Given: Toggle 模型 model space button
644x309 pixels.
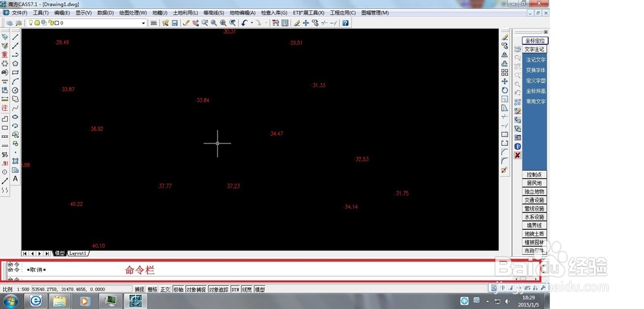Looking at the screenshot, I should [x=260, y=289].
